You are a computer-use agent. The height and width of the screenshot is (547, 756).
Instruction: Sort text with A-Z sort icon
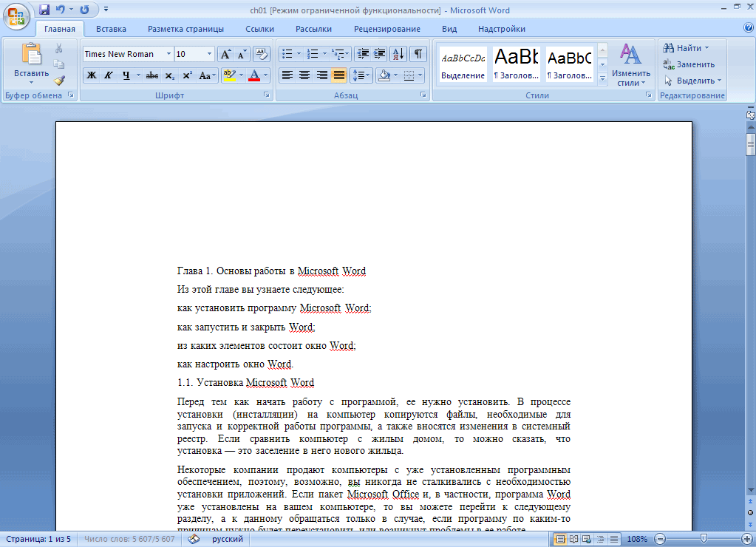point(398,54)
